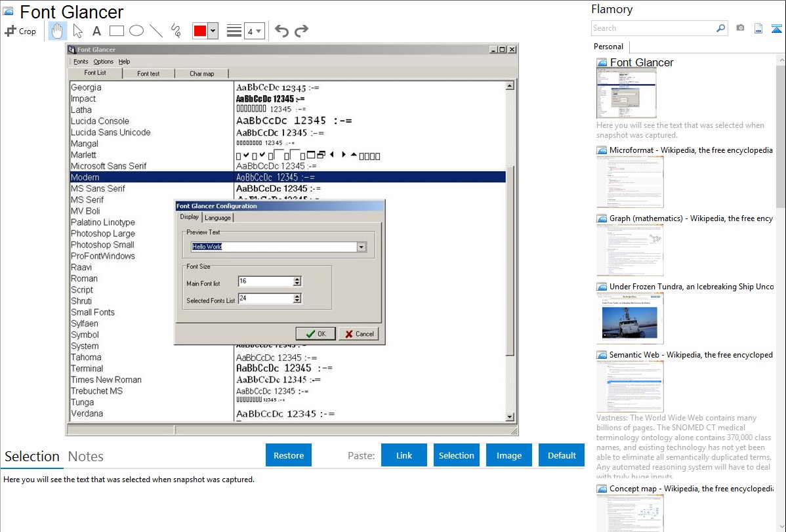Screen dimensions: 786x532
Task: Click the Image paste button
Action: click(508, 455)
